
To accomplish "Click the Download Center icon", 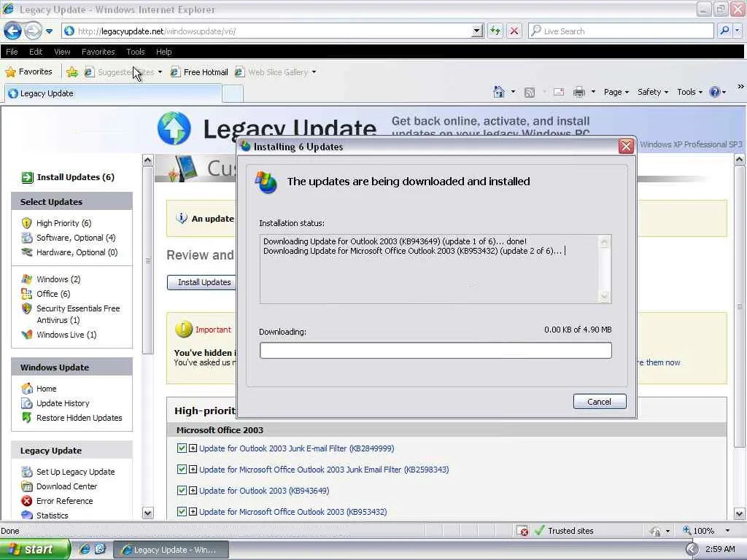I will coord(27,486).
